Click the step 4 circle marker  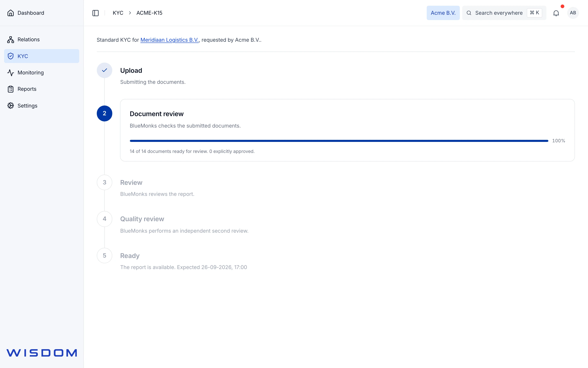(105, 219)
